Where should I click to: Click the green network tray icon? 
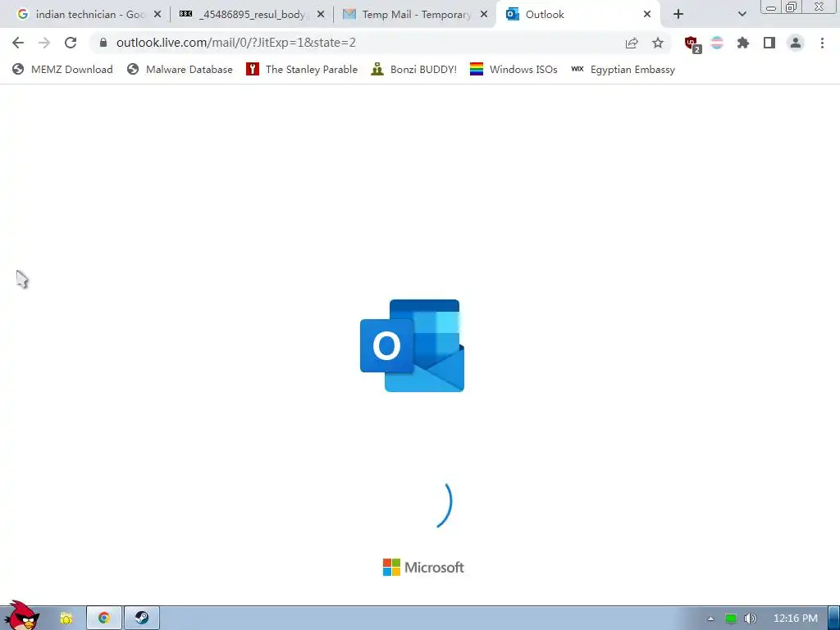coord(731,619)
